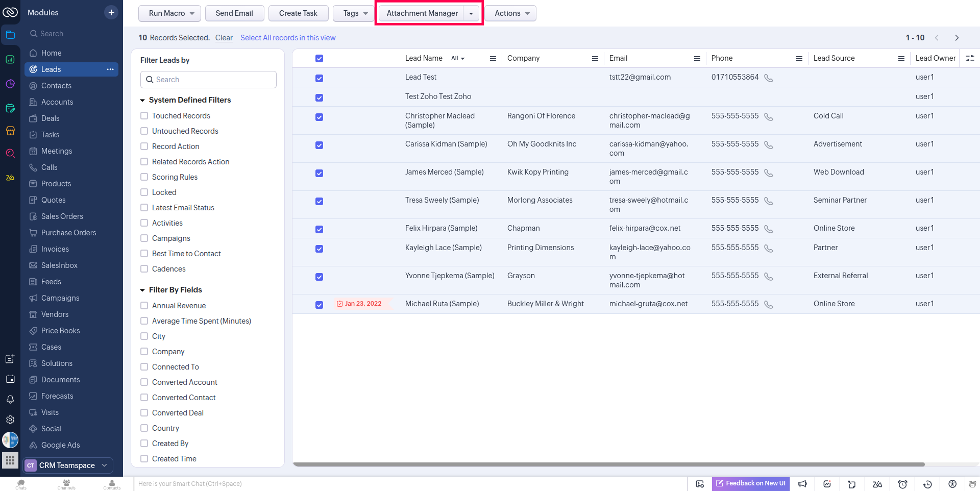
Task: Click the Send Email button
Action: pyautogui.click(x=234, y=13)
